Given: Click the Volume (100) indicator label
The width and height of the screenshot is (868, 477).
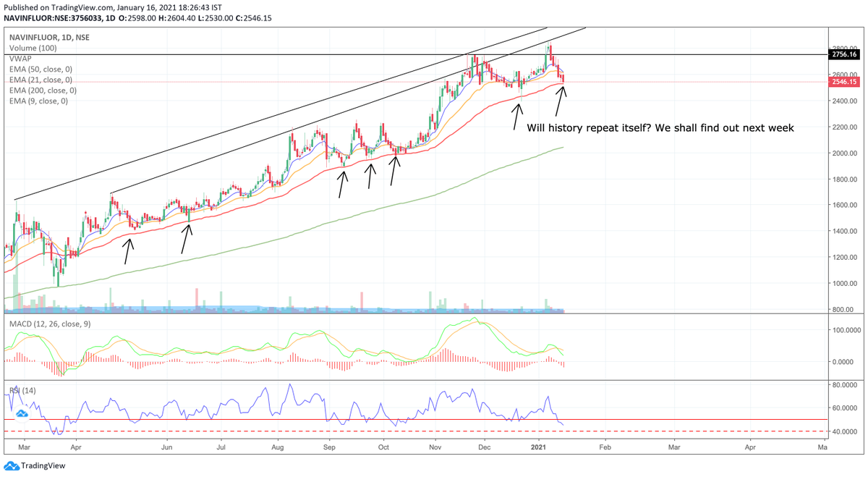Looking at the screenshot, I should click(x=34, y=48).
